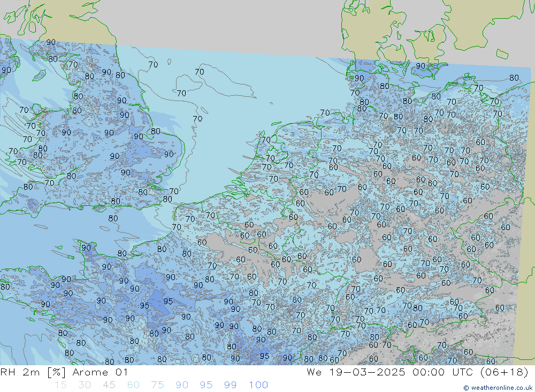Click the legend value 75 in the color scale
The image size is (535, 392).
(158, 385)
